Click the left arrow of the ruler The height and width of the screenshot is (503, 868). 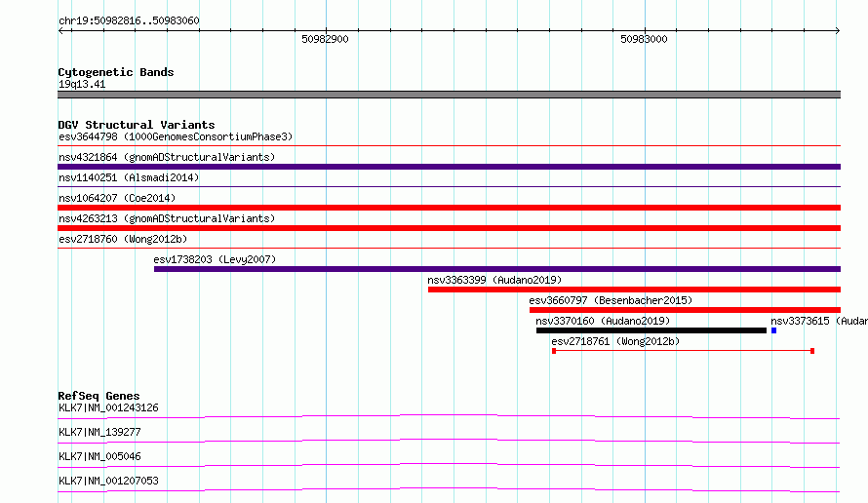tap(60, 31)
